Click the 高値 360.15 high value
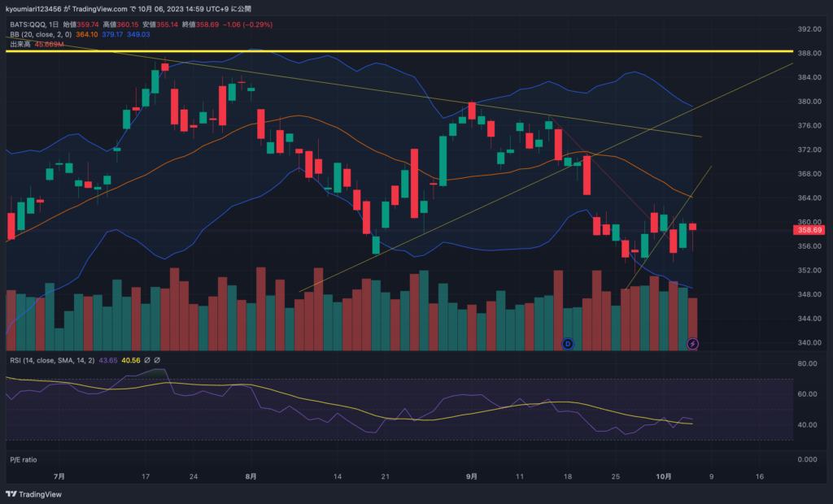833x504 pixels. pos(120,24)
